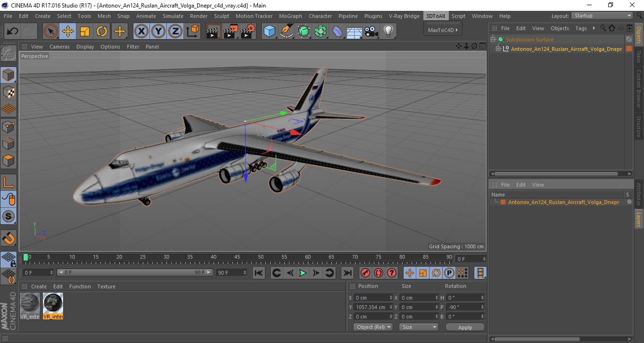Screen dimensions: 644x343
Task: Click the Go to Start button
Action: pyautogui.click(x=259, y=273)
